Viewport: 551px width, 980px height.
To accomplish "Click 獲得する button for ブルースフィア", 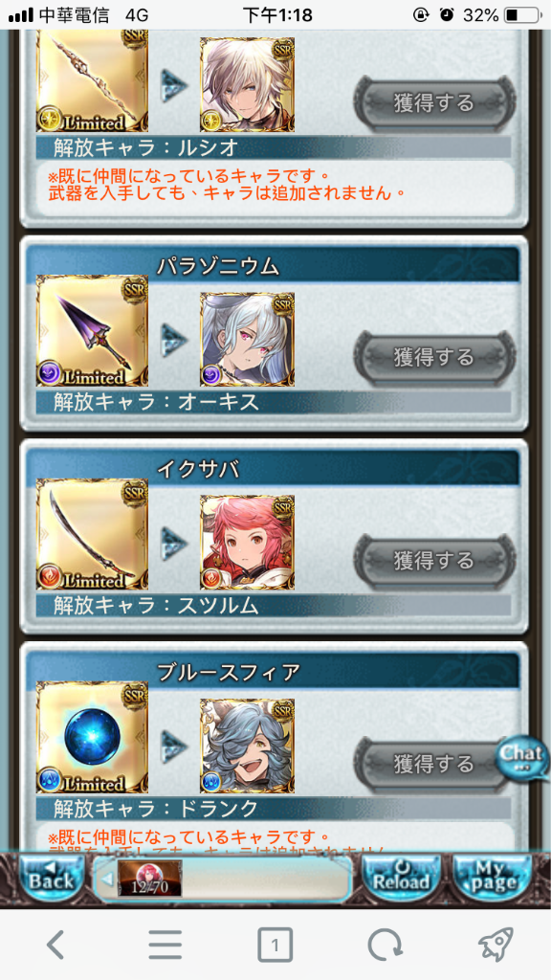I will pyautogui.click(x=431, y=763).
